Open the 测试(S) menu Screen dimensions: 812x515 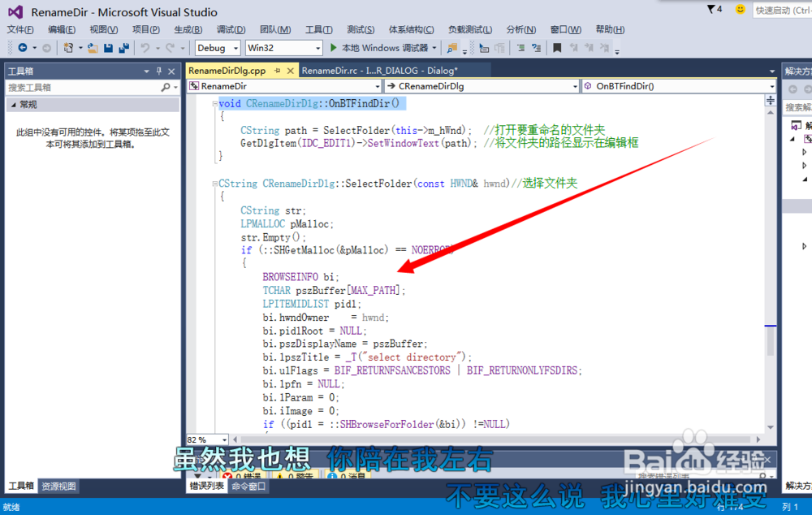tap(361, 29)
